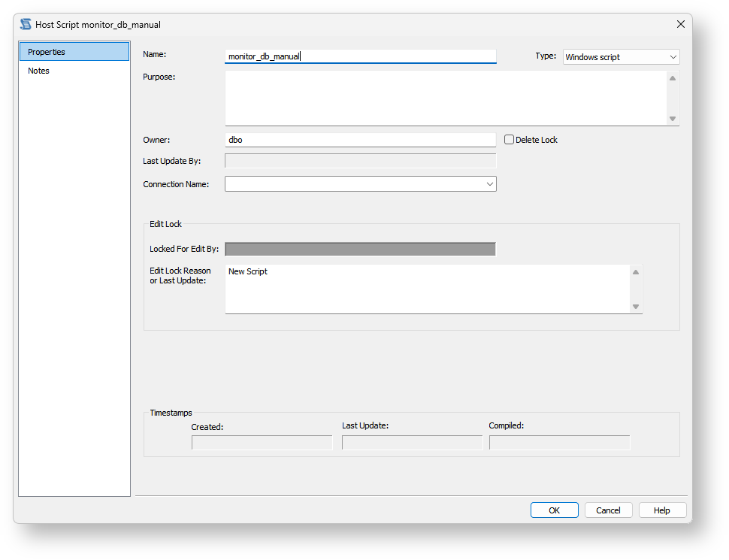The width and height of the screenshot is (729, 560).
Task: Click the Last Update timestamp field
Action: pos(413,443)
